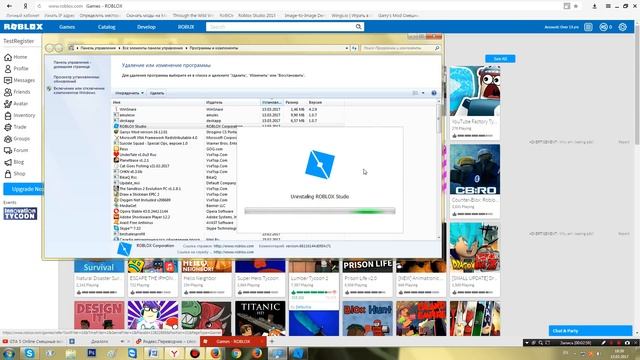Sort programs by the Name column header
The width and height of the screenshot is (640, 360).
point(158,102)
